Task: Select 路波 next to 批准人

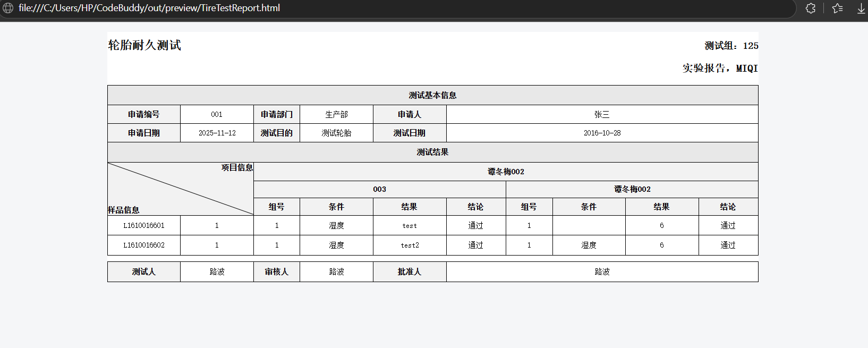Action: tap(602, 271)
